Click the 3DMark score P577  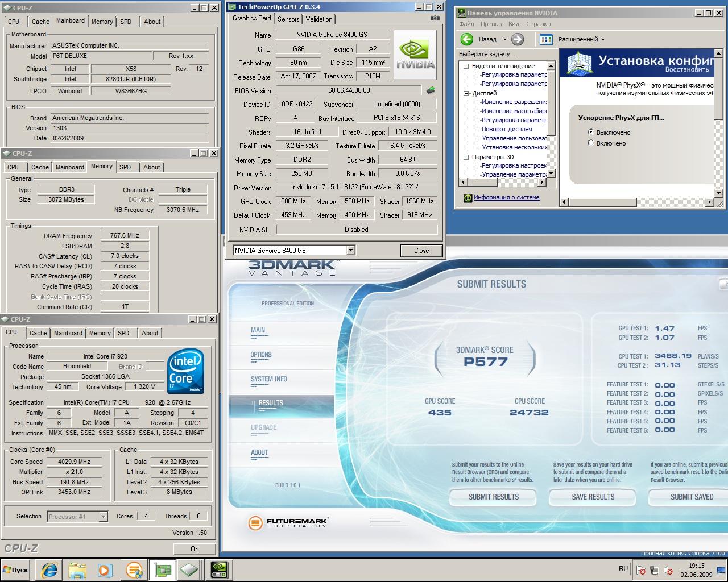point(485,361)
